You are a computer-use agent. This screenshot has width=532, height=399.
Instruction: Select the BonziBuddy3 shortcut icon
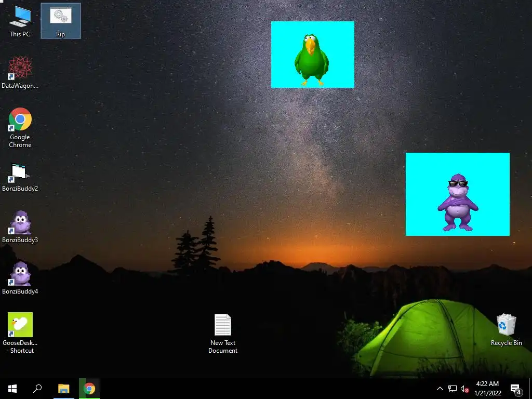click(x=20, y=227)
